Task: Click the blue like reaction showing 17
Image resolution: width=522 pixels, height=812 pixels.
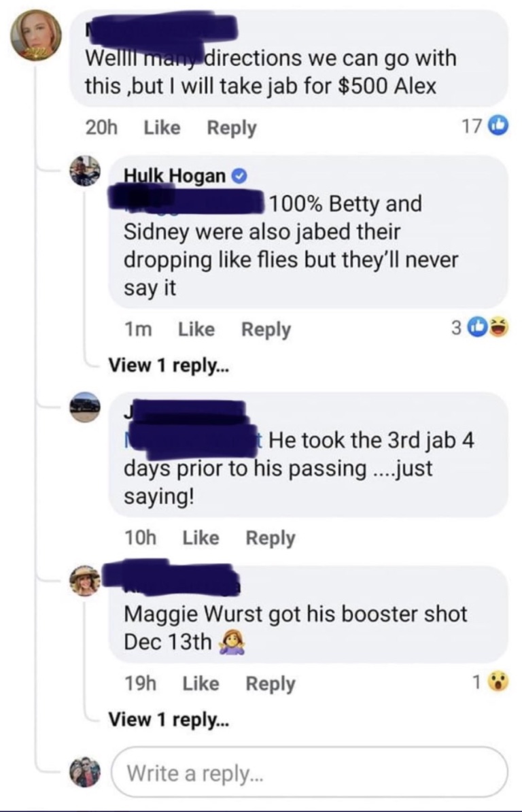Action: 499,126
